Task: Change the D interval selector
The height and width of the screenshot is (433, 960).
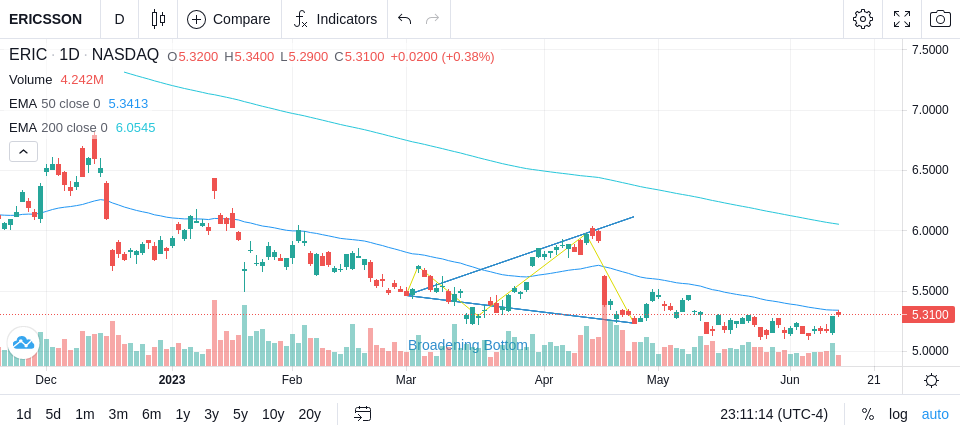Action: click(119, 19)
